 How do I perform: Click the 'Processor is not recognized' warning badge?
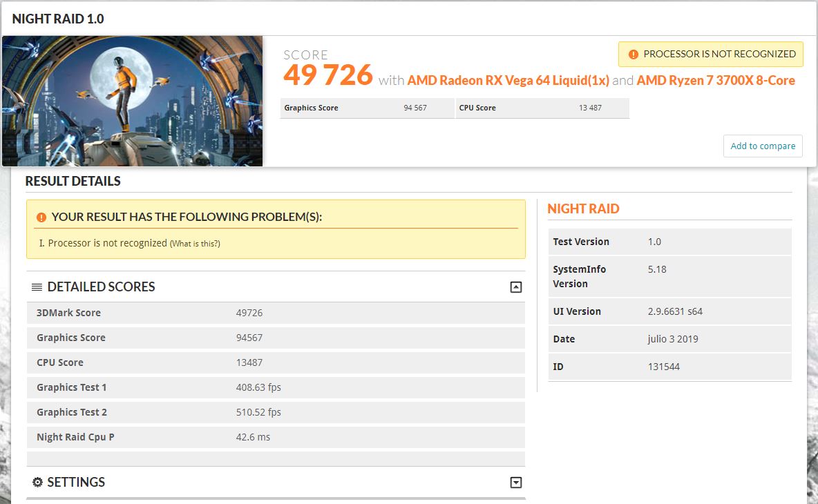click(x=710, y=55)
